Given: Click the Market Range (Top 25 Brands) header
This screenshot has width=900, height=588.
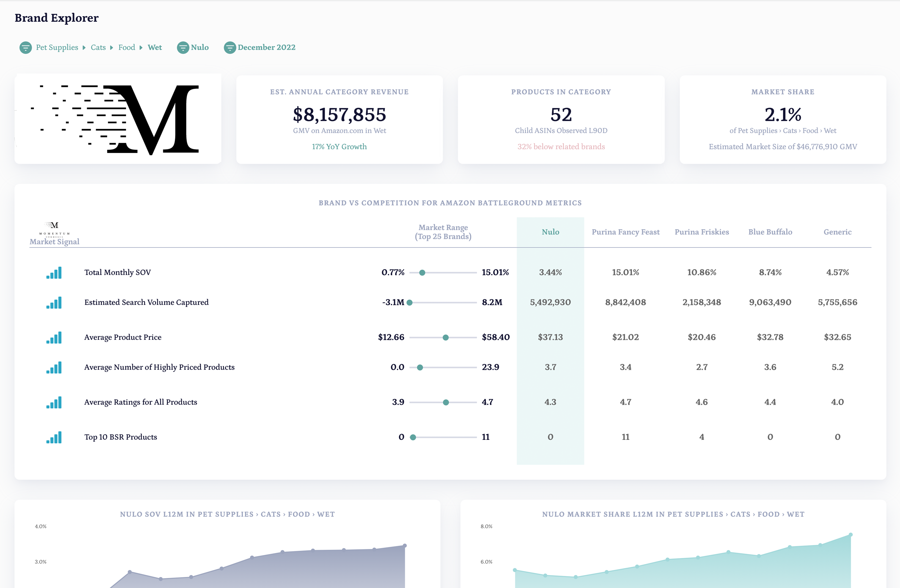Looking at the screenshot, I should [x=443, y=232].
